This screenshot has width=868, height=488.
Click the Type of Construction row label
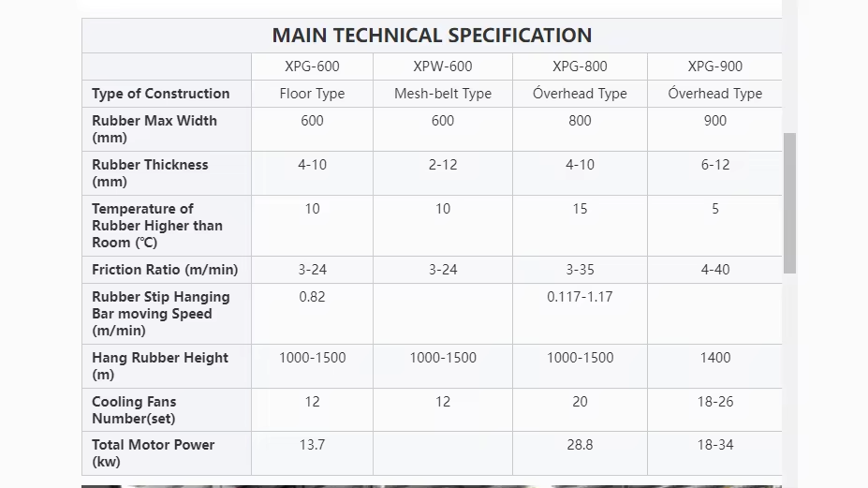(x=161, y=94)
